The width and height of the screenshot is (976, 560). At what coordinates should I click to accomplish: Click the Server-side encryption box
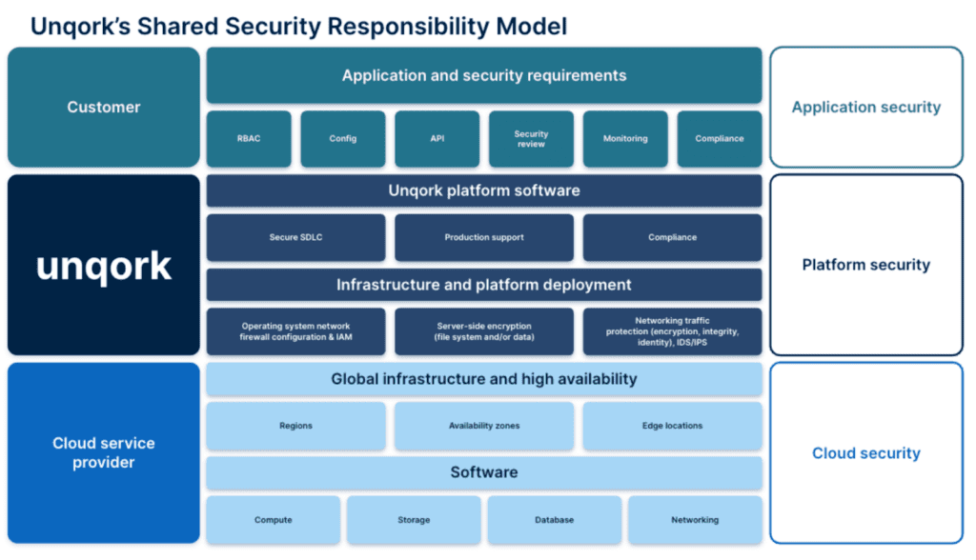click(x=484, y=331)
